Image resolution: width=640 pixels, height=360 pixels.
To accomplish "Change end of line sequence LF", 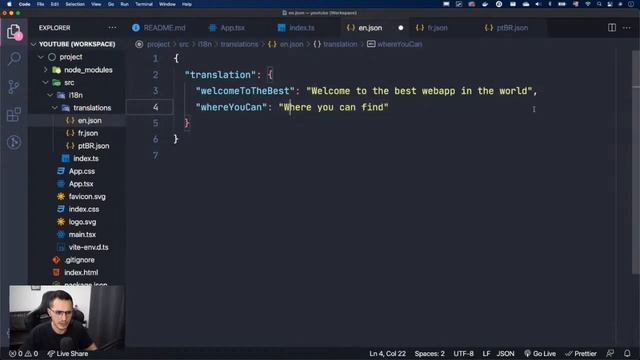I will click(x=486, y=353).
